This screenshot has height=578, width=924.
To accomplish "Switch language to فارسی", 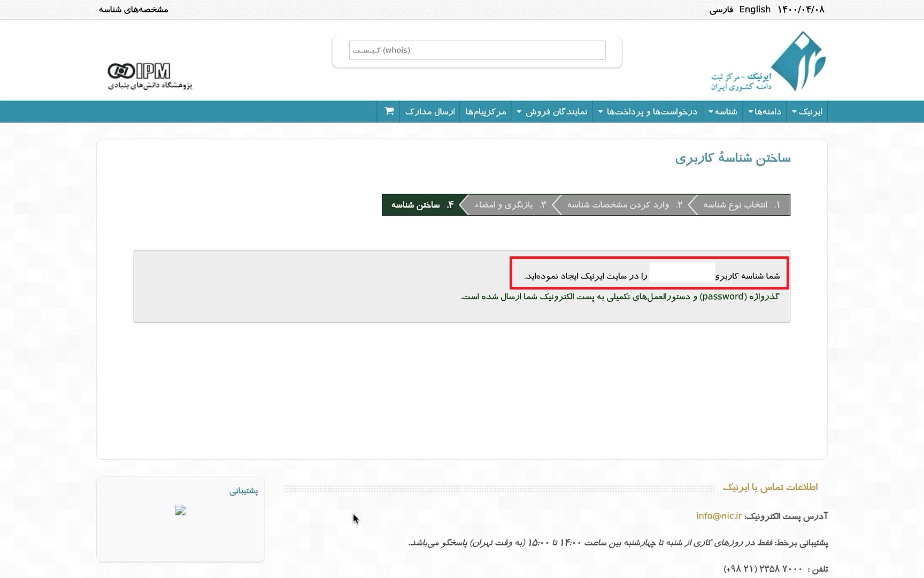I will (721, 10).
